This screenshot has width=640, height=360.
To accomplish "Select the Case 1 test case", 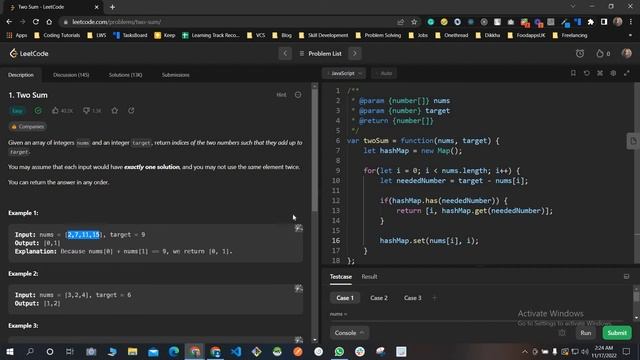I will pyautogui.click(x=345, y=298).
